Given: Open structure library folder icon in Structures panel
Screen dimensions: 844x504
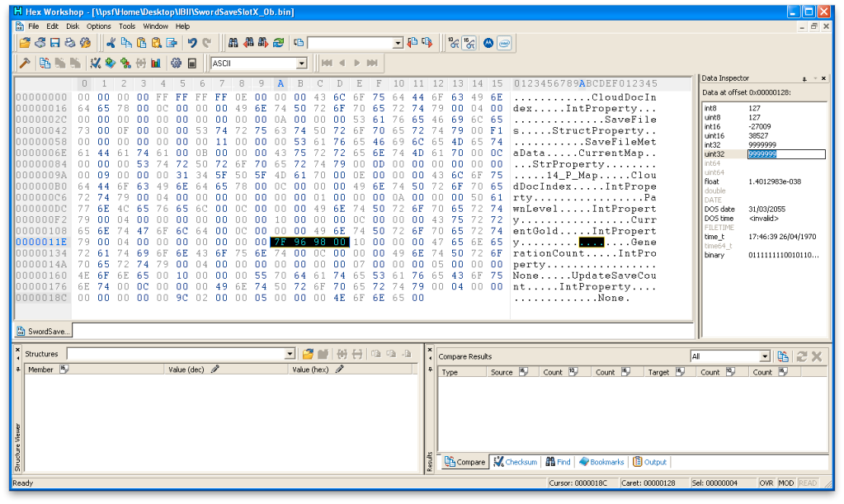Looking at the screenshot, I should click(308, 354).
